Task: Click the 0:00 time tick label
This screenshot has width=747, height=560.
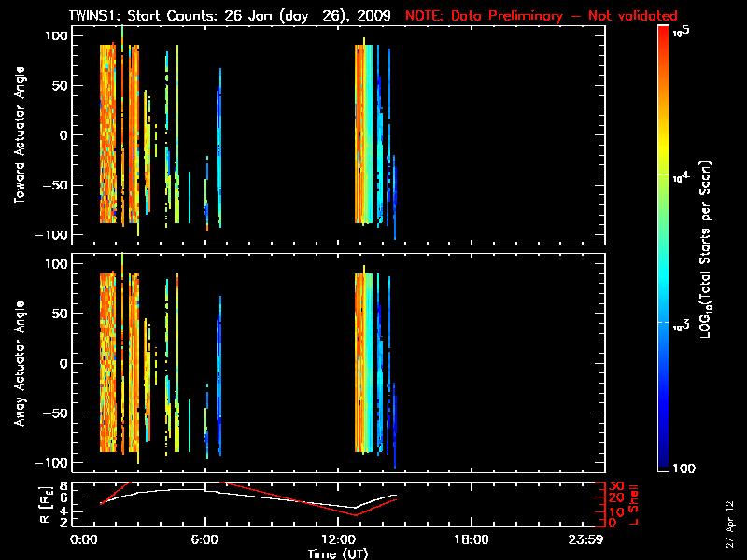Action: [84, 540]
